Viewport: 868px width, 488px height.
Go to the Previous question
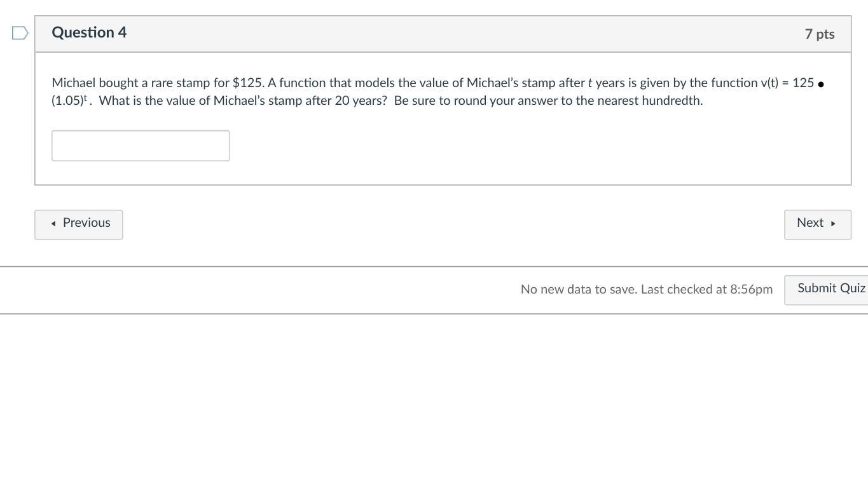click(79, 224)
